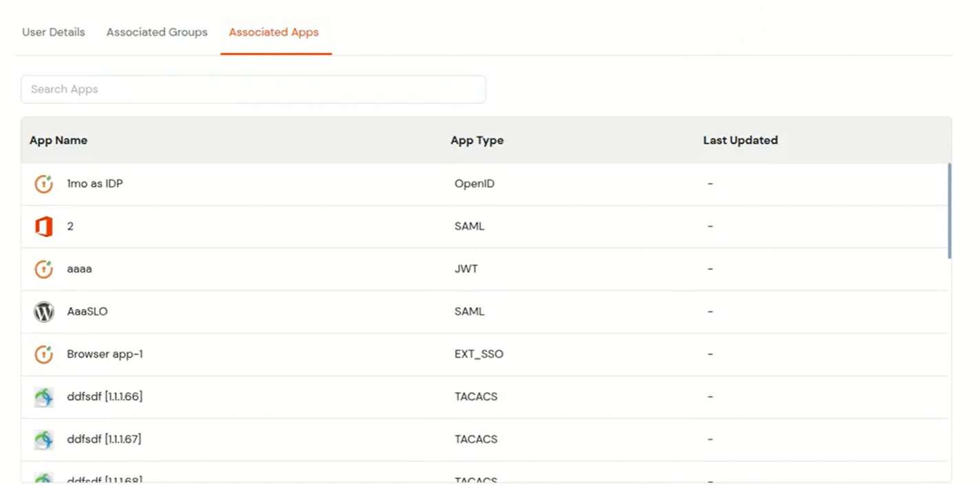980x485 pixels.
Task: Click the EXT_SSO app type cell
Action: [x=479, y=355]
